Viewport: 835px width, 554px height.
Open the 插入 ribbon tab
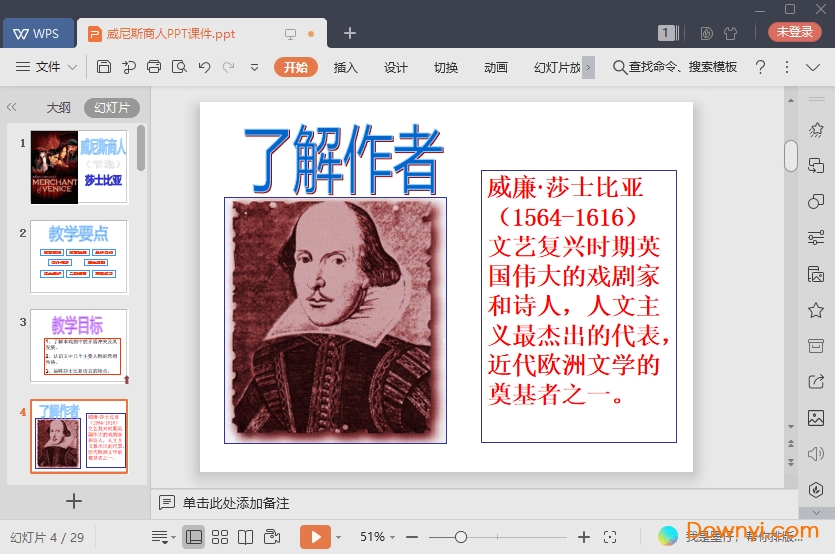(345, 67)
